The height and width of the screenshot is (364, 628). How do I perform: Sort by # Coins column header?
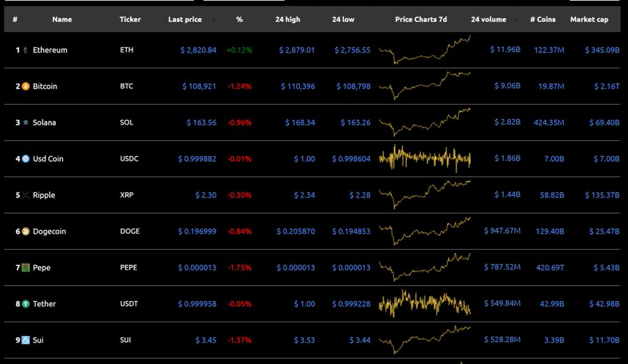point(543,20)
